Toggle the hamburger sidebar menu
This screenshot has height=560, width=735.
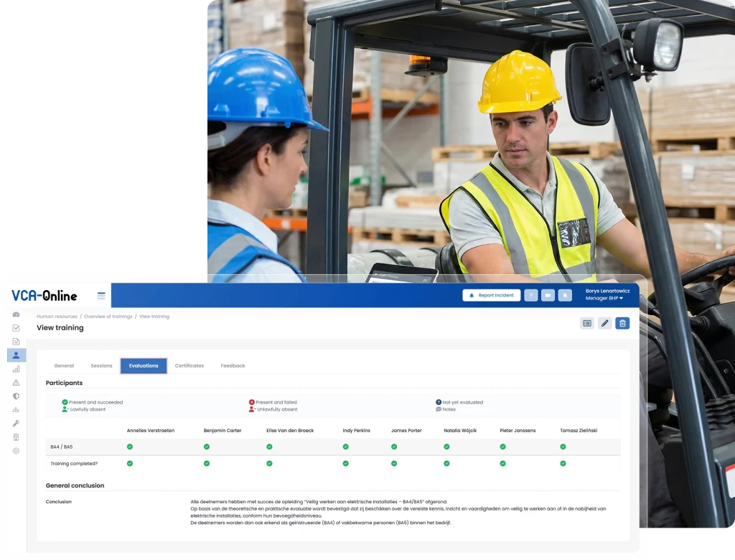(101, 295)
